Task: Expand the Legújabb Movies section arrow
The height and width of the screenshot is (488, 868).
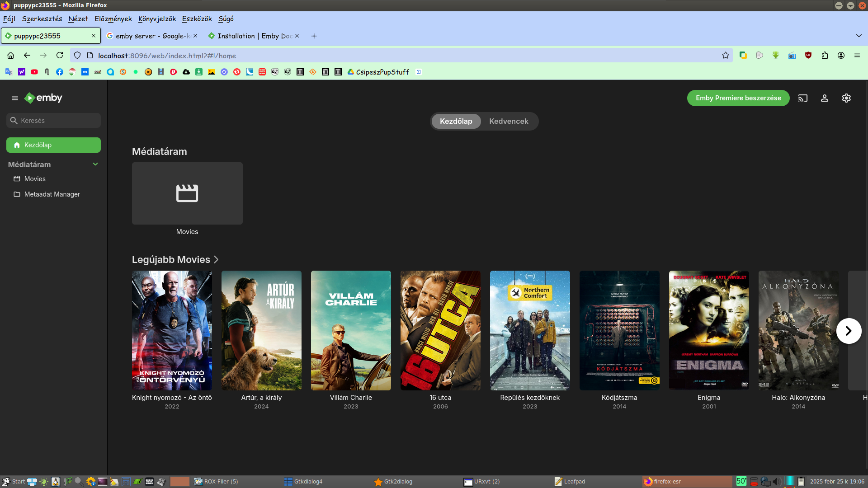Action: 216,260
